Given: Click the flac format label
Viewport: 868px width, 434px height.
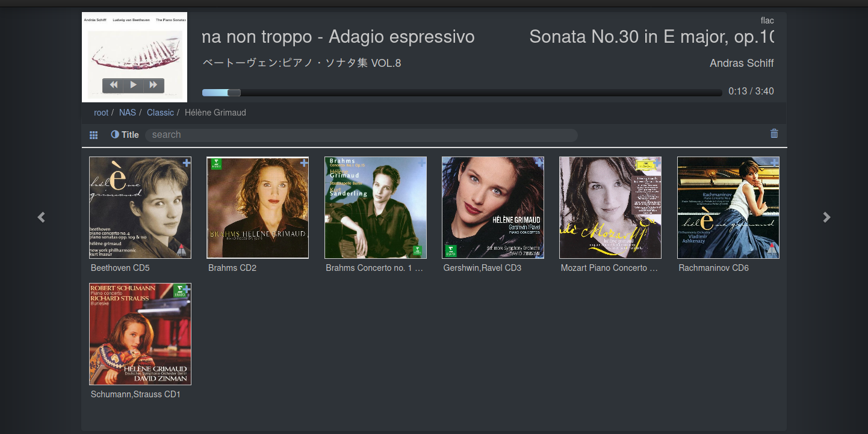Looking at the screenshot, I should tap(767, 20).
